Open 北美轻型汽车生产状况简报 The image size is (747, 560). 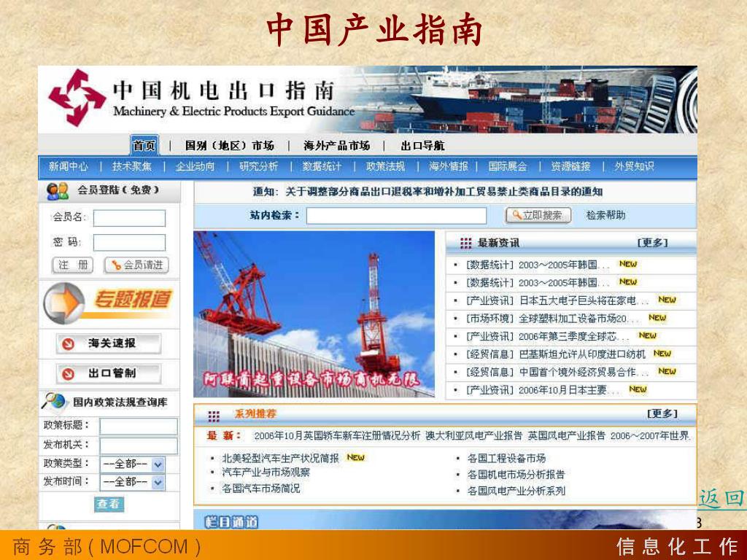(281, 458)
